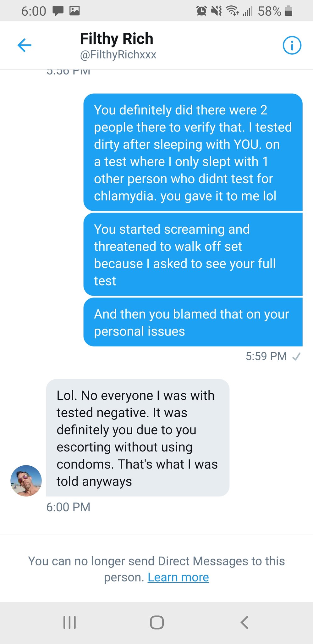Tap the muted sound status icon
The image size is (313, 644).
pyautogui.click(x=217, y=11)
